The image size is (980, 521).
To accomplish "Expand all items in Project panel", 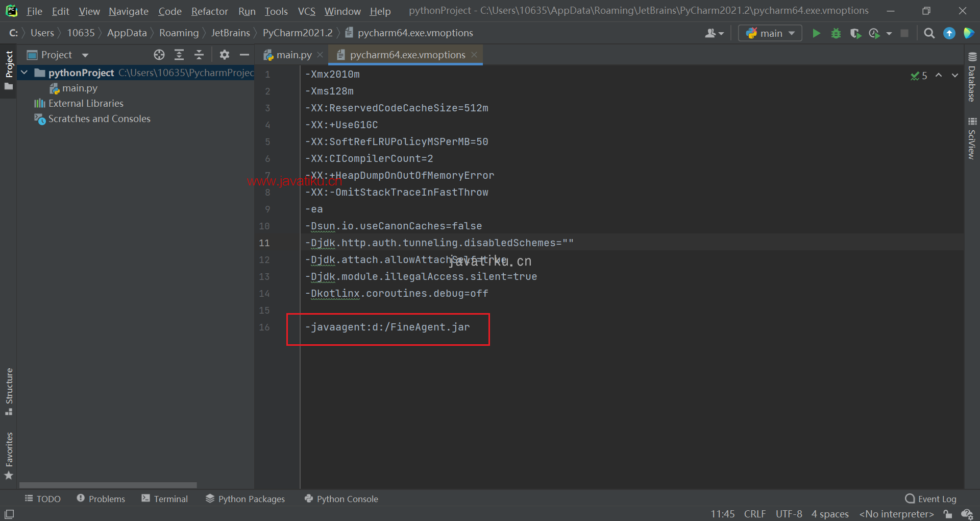I will click(x=179, y=55).
